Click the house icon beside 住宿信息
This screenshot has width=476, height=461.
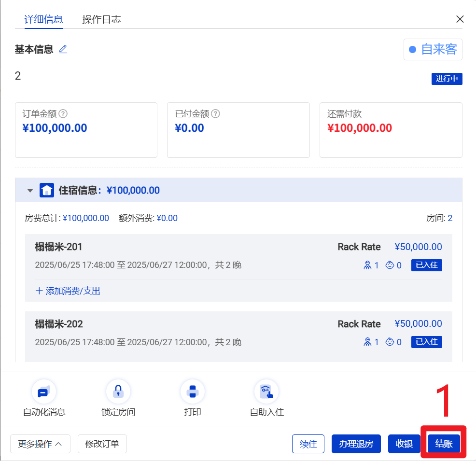[x=47, y=190]
